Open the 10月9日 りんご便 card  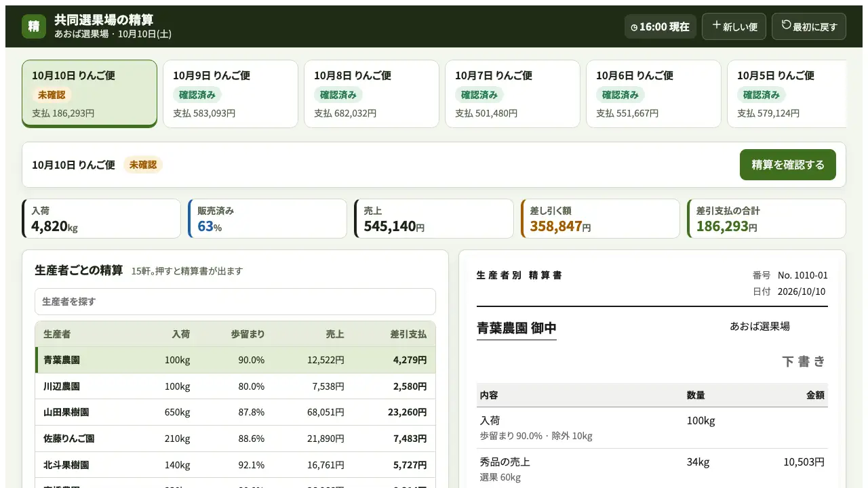[231, 94]
